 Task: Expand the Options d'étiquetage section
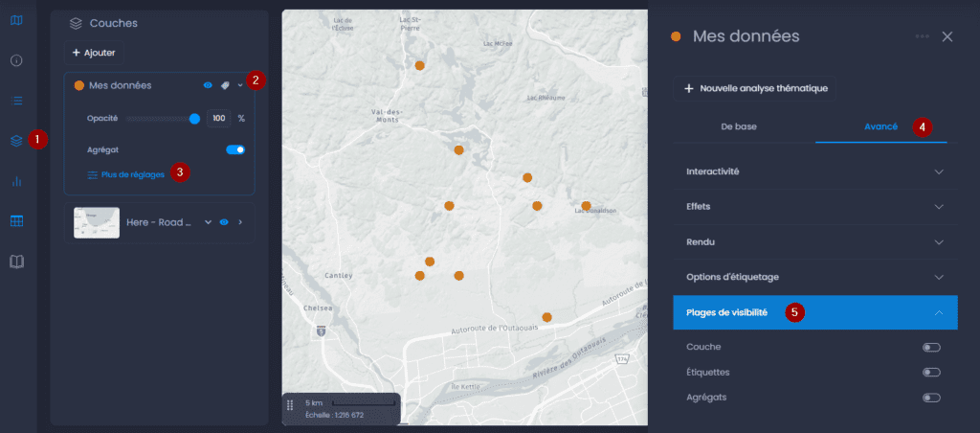[x=815, y=277]
